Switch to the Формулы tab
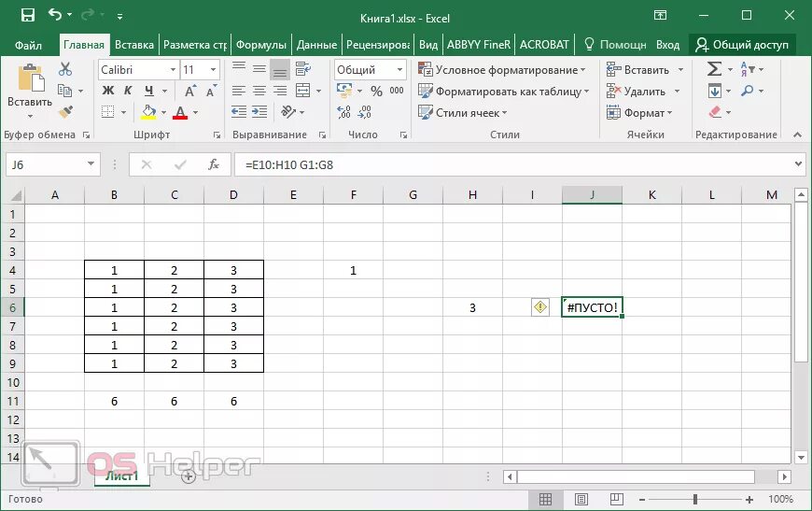The height and width of the screenshot is (511, 812). pos(261,45)
